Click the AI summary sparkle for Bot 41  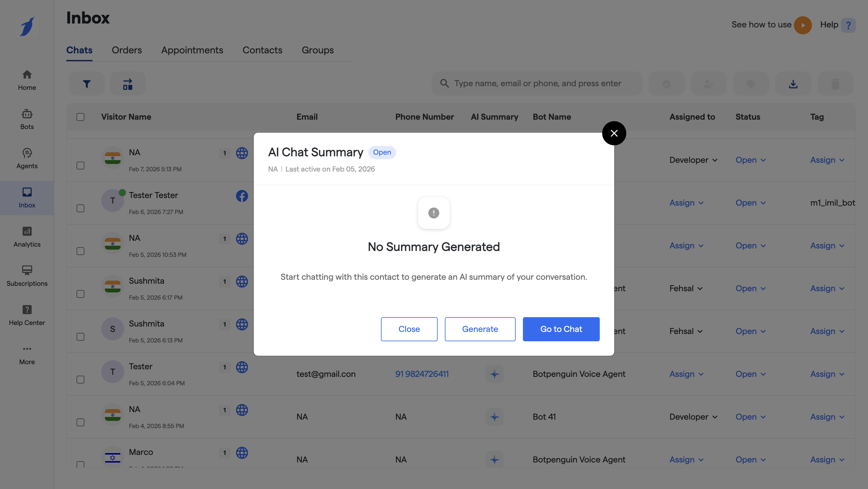[x=494, y=417]
